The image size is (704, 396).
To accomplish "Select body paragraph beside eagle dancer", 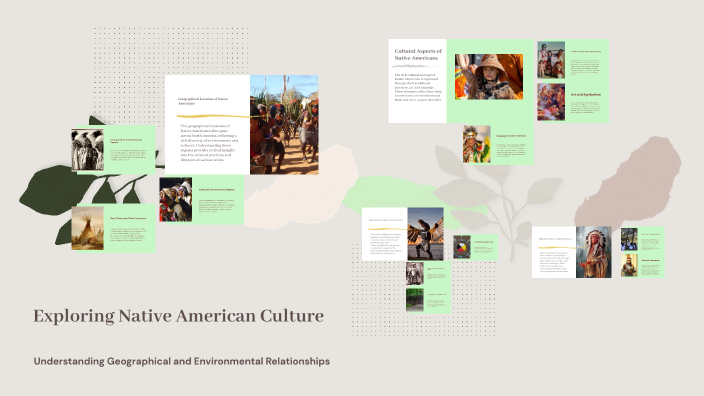I will pyautogui.click(x=385, y=243).
